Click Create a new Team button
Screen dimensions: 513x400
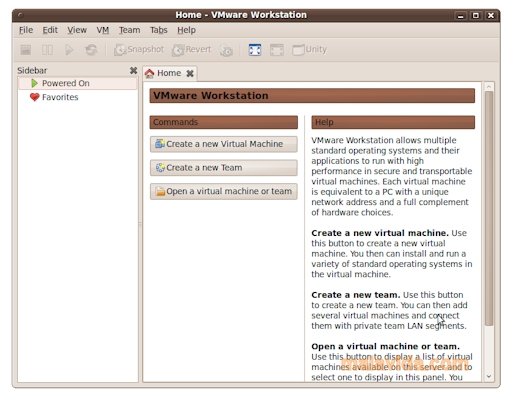pos(224,168)
